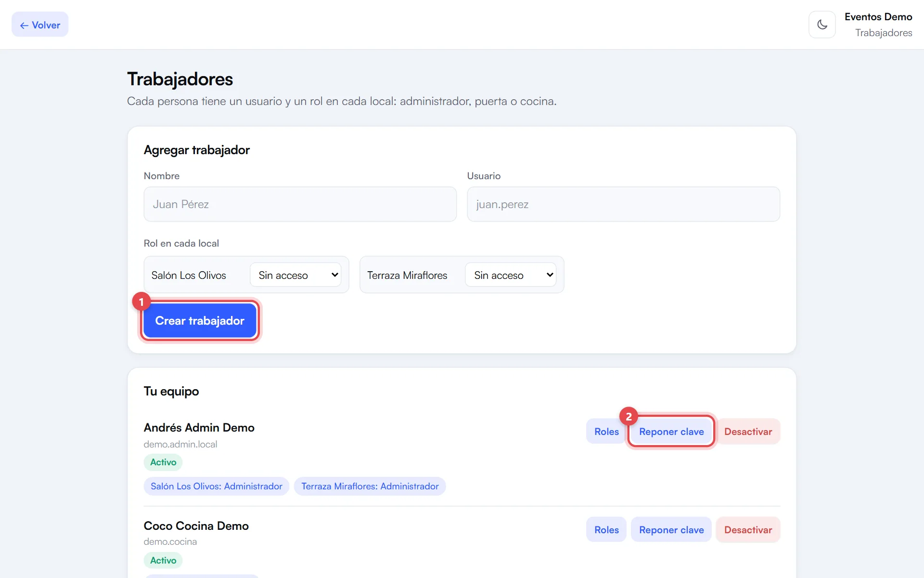This screenshot has width=924, height=578.
Task: Click Reponer clave for Coco Cocina Demo
Action: click(x=671, y=530)
